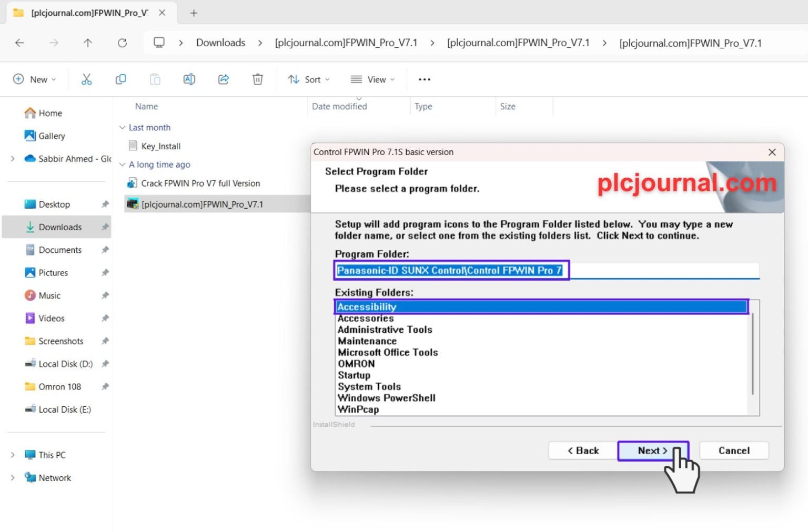This screenshot has height=532, width=808.
Task: Delete the selected file via toolbar icon
Action: (x=257, y=79)
